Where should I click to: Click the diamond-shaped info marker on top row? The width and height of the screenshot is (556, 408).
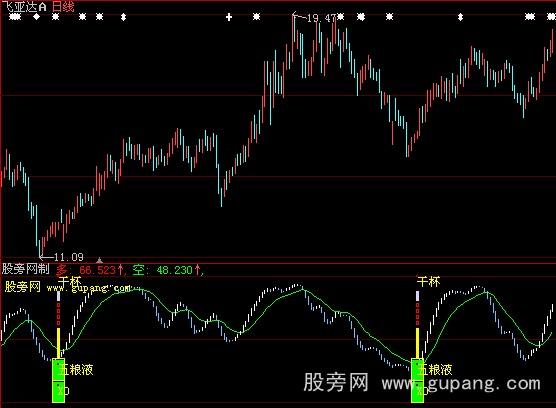(x=37, y=17)
